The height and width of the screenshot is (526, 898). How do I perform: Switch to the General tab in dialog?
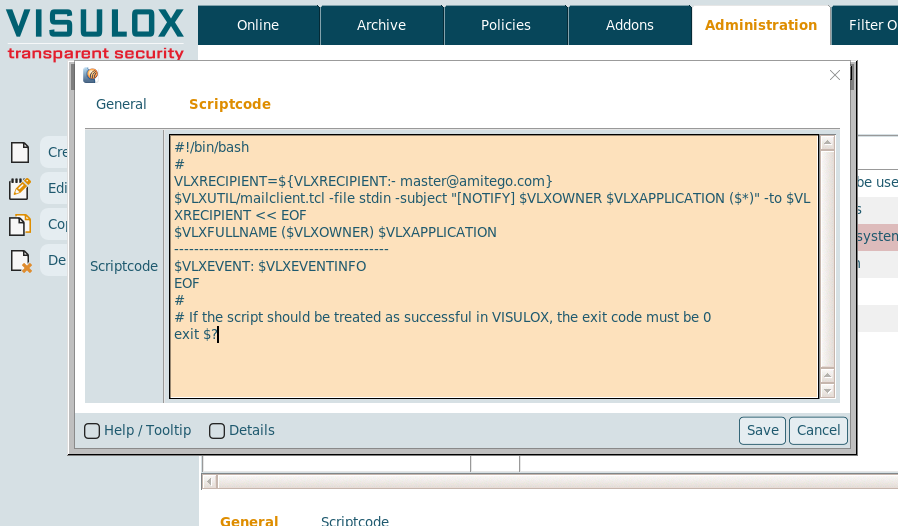pyautogui.click(x=121, y=104)
